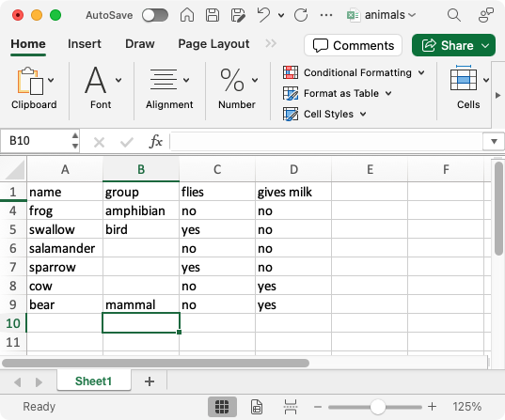505x420 pixels.
Task: Click the Redo icon in title bar
Action: [301, 15]
